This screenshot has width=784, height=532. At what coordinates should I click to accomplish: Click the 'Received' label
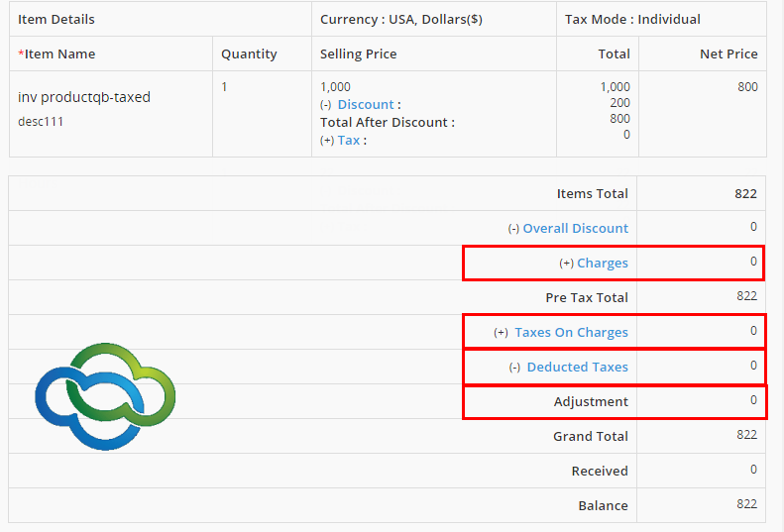600,471
